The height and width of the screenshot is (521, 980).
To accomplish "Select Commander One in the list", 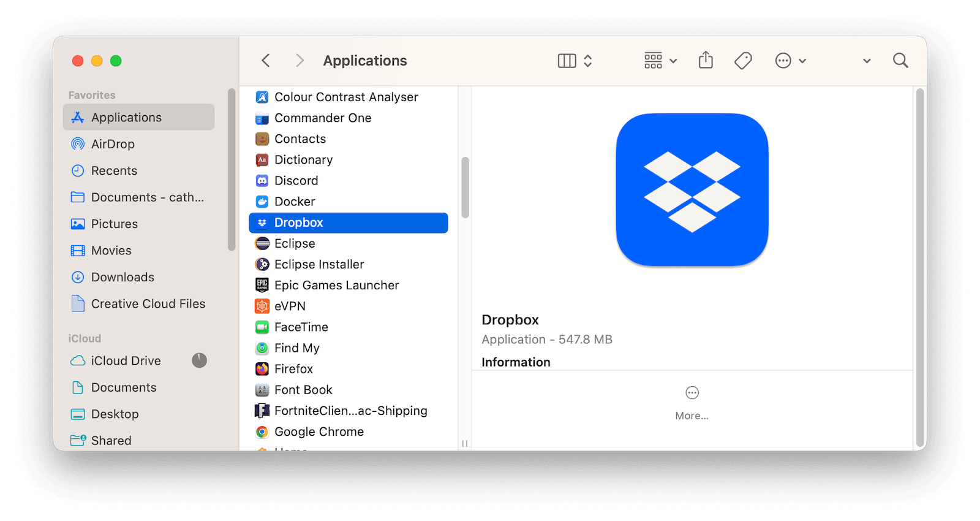I will pos(349,118).
